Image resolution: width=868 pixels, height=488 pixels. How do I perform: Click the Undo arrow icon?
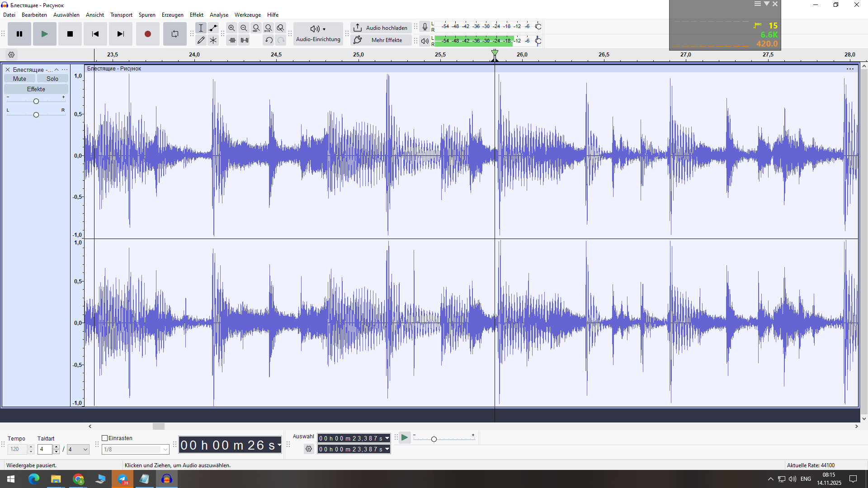[269, 40]
